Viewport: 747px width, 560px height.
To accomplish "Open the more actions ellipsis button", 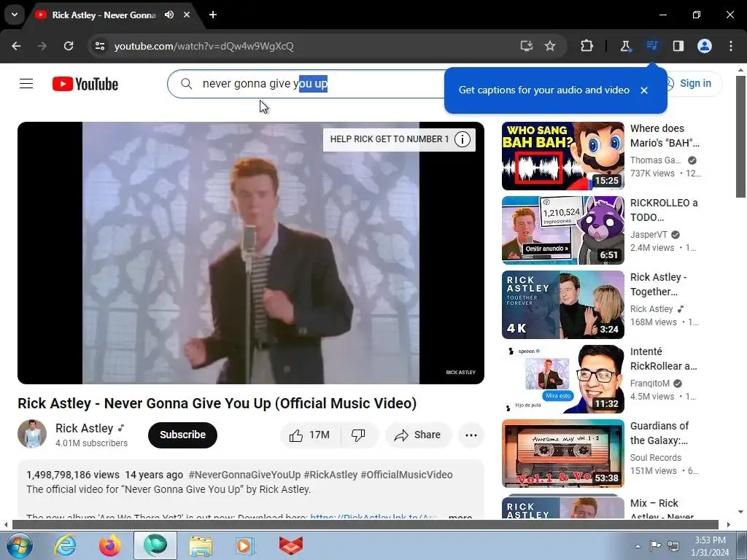I will (x=471, y=435).
